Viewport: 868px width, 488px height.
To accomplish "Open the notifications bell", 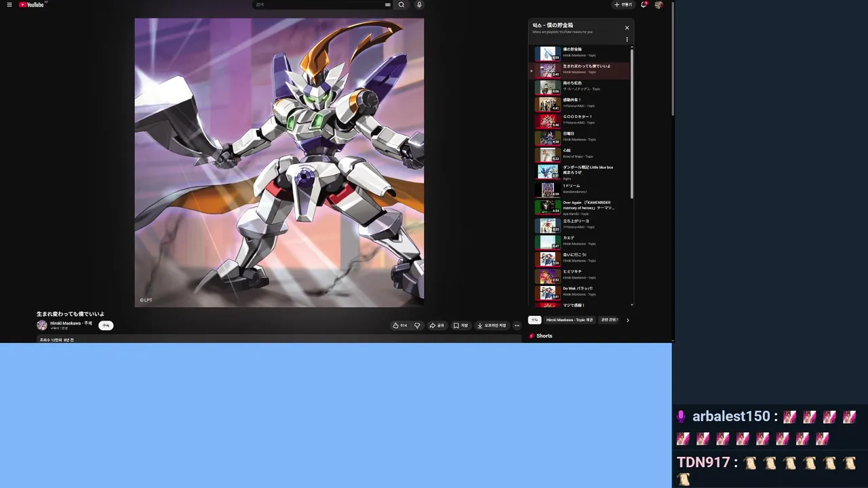I will (644, 5).
